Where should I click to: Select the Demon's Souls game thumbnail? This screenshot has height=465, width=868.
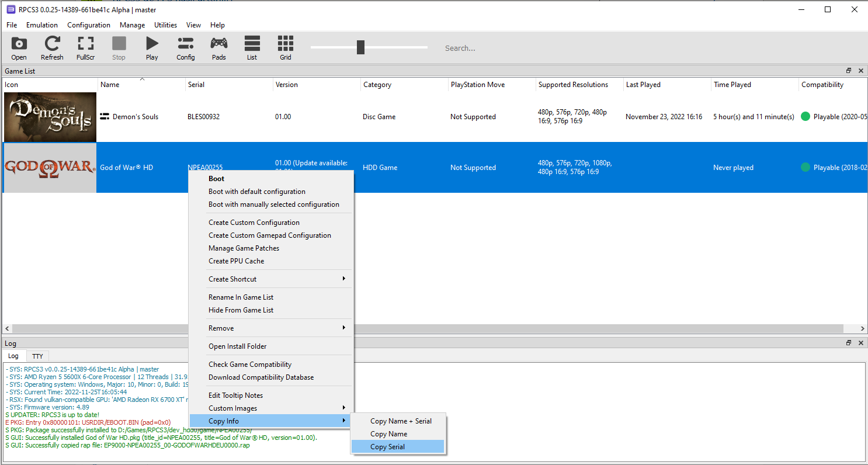pos(50,117)
